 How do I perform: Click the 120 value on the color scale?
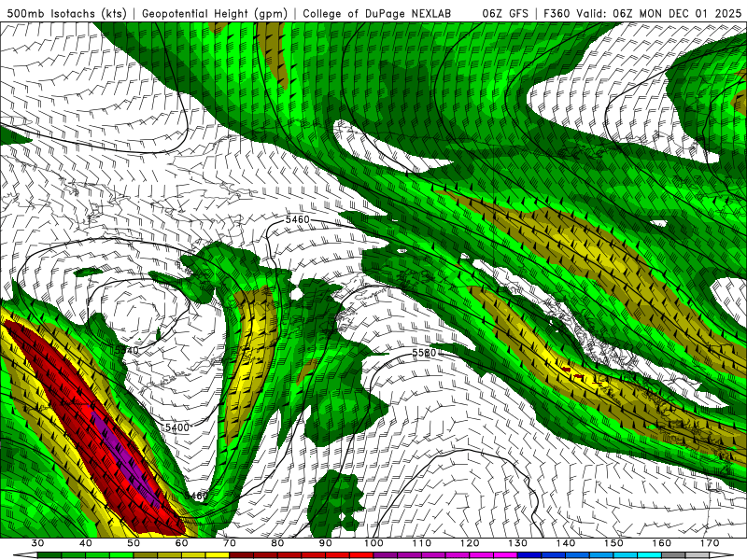[x=470, y=543]
